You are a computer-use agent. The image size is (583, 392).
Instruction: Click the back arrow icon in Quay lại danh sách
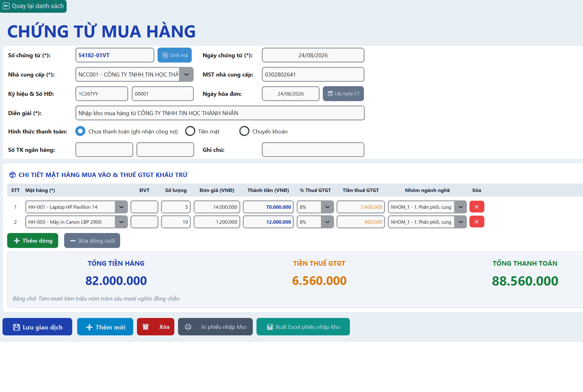(x=6, y=6)
